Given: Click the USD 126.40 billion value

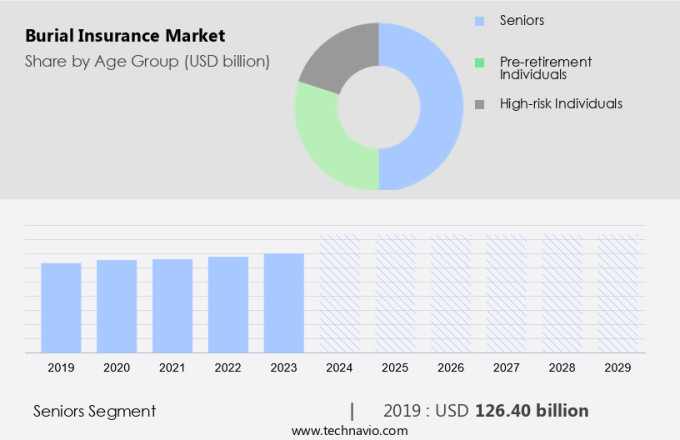Looking at the screenshot, I should (x=531, y=410).
